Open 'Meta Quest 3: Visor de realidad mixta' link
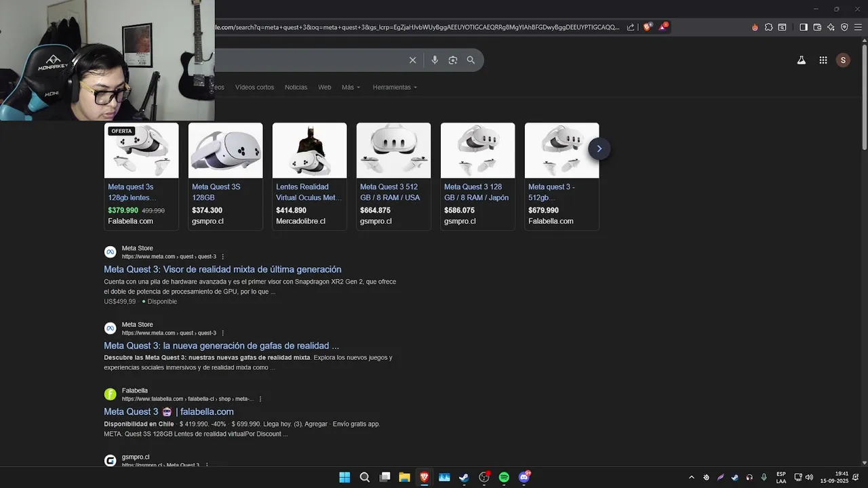This screenshot has width=868, height=488. pos(222,270)
